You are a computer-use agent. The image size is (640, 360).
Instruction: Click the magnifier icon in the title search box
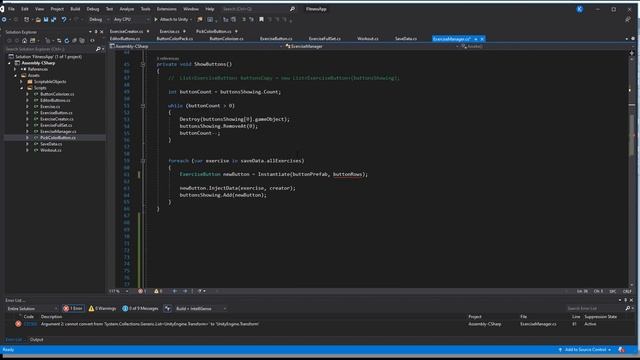[292, 9]
